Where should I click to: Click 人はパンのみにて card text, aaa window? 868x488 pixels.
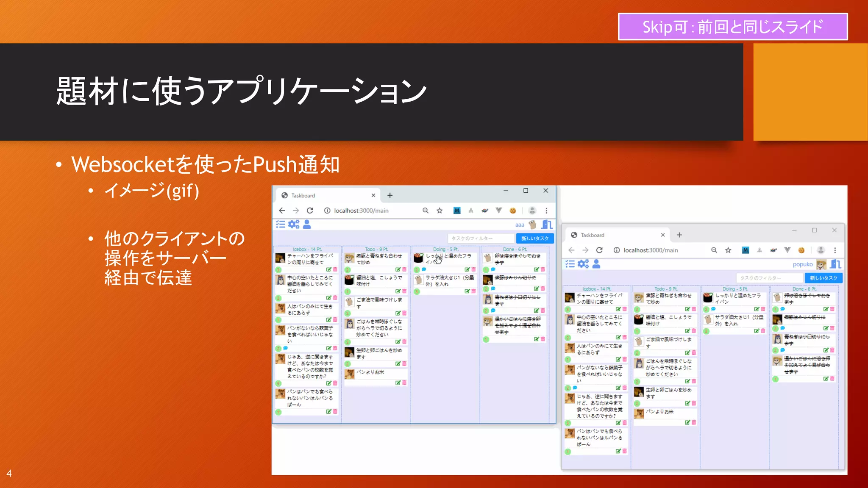[x=310, y=309]
